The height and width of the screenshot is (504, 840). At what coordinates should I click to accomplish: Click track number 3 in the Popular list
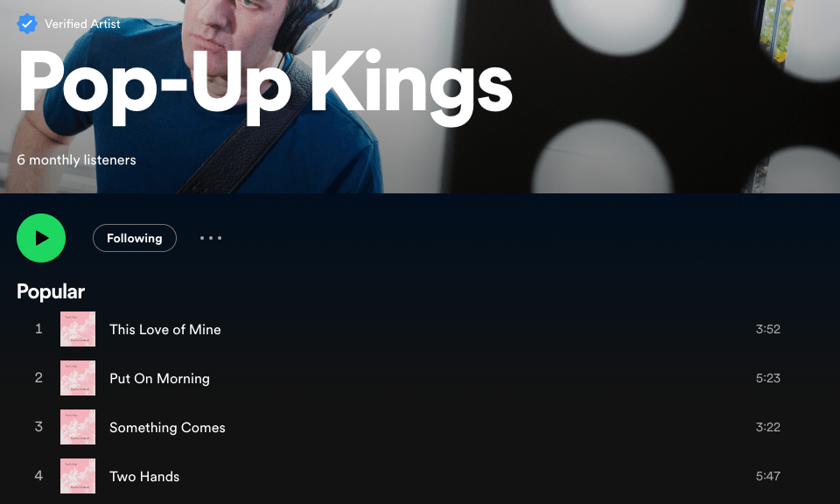pos(38,427)
